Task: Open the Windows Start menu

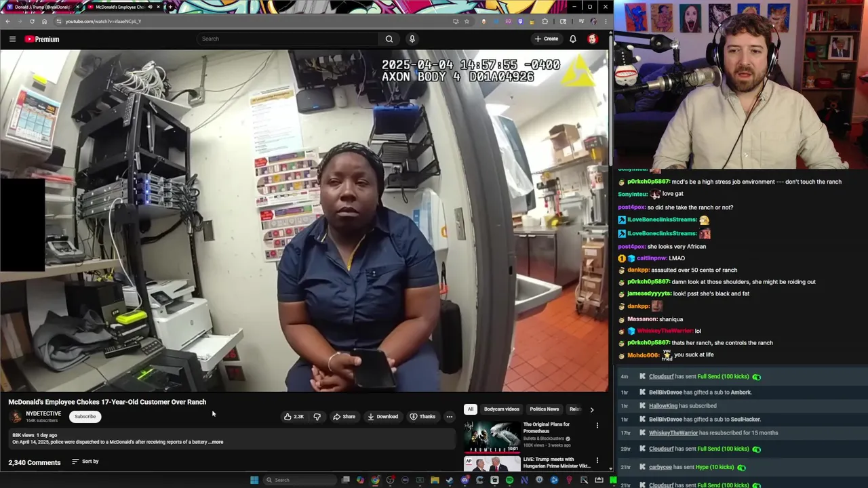Action: (254, 480)
